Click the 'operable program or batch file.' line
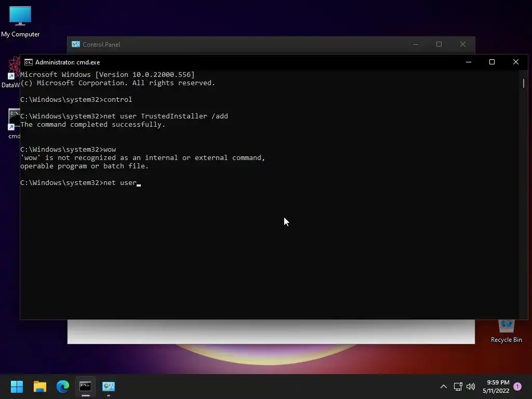This screenshot has width=532, height=399. (85, 166)
